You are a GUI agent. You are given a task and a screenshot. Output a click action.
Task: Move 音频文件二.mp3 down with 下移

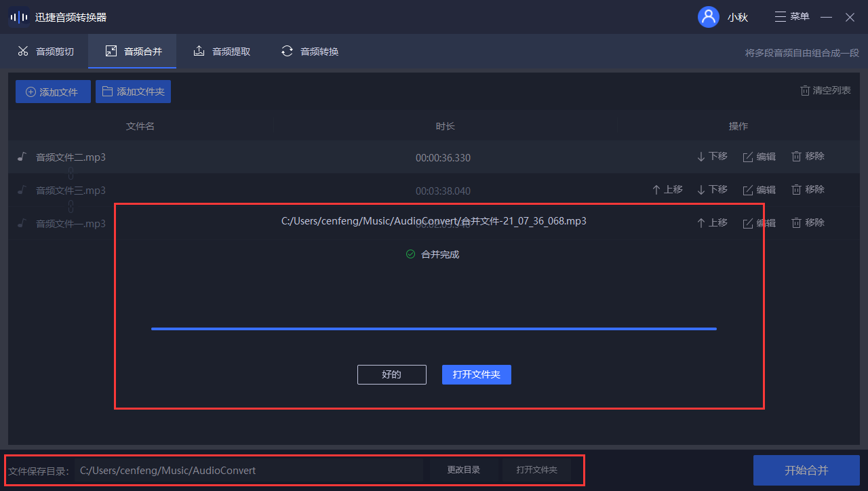[712, 157]
